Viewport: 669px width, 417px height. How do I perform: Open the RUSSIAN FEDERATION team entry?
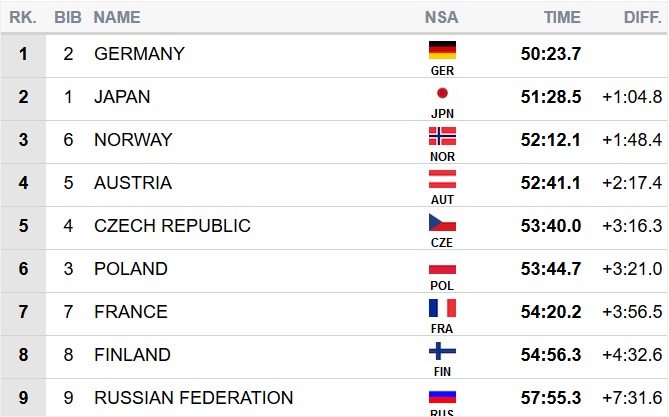pyautogui.click(x=193, y=398)
